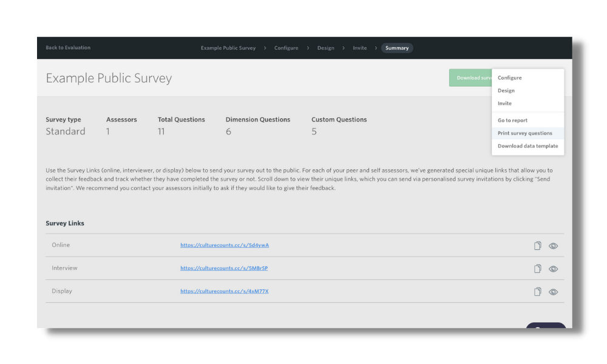Image resolution: width=607 pixels, height=364 pixels.
Task: Click the green Download survey button
Action: 470,78
